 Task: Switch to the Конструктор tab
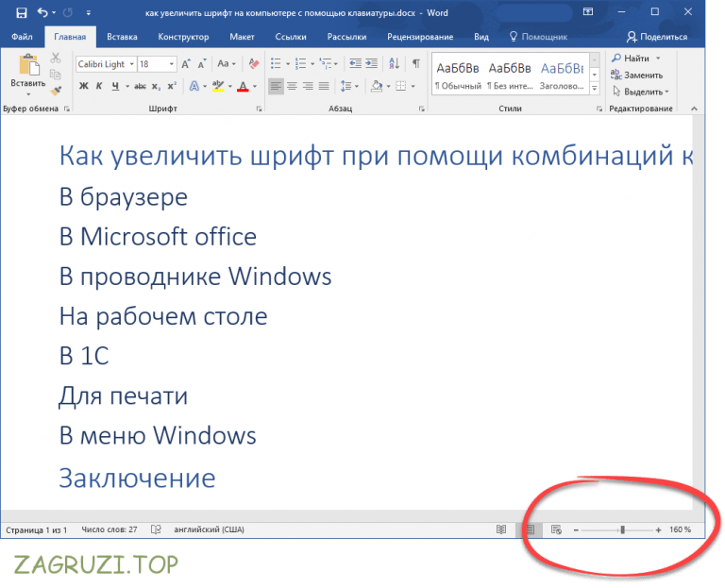(x=183, y=37)
